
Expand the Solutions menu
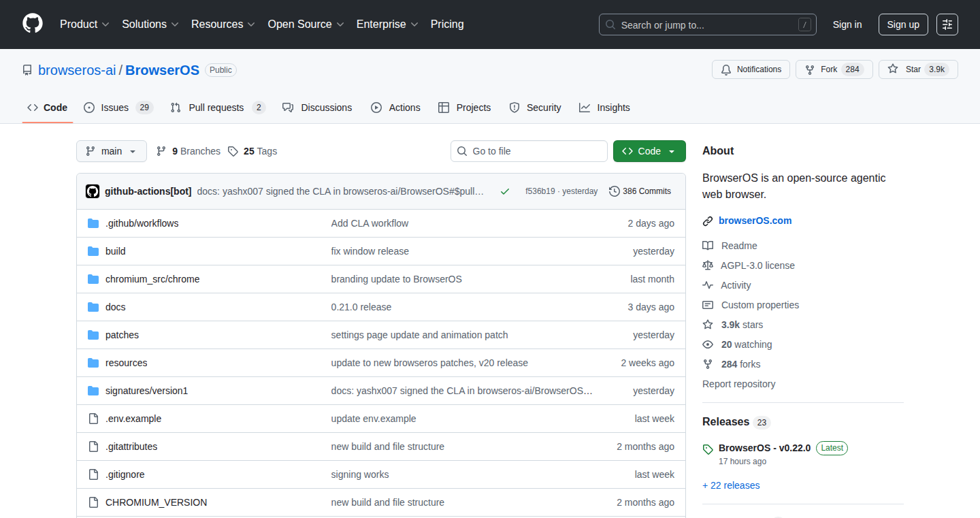click(150, 25)
